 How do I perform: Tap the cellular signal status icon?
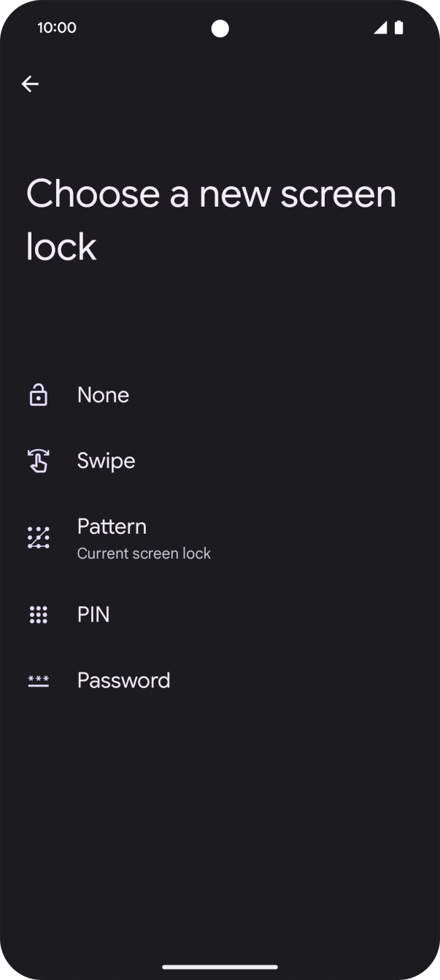380,28
